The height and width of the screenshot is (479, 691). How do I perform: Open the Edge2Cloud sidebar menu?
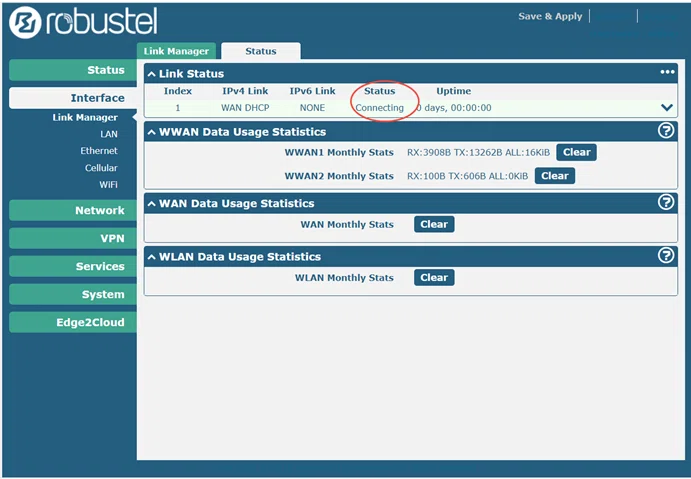(73, 323)
